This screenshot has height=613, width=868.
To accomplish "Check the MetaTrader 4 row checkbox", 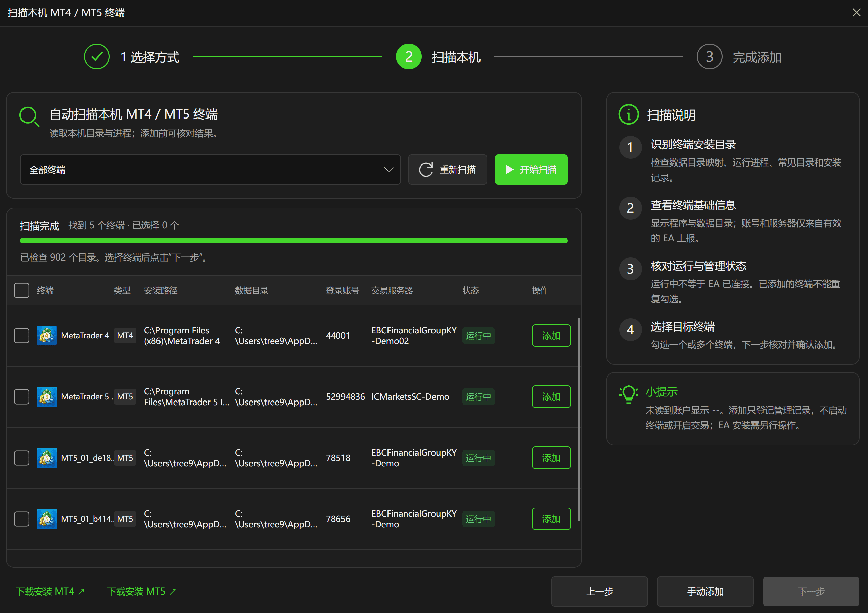I will (x=21, y=336).
